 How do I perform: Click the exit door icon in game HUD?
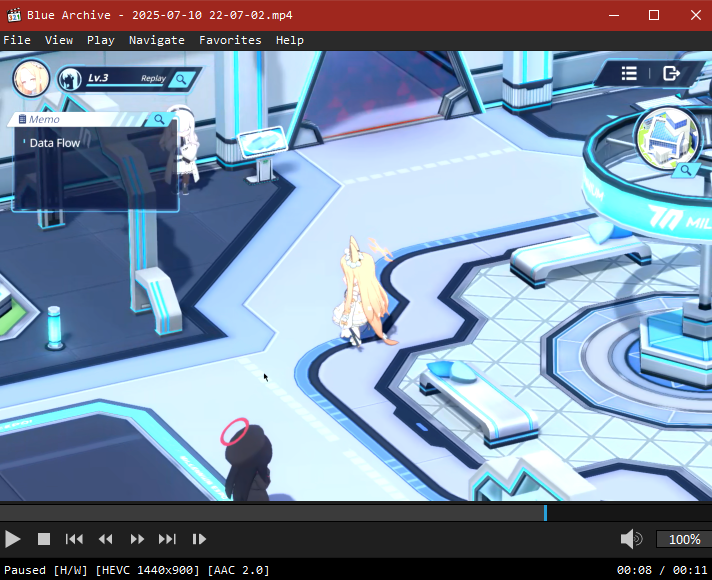click(x=671, y=73)
